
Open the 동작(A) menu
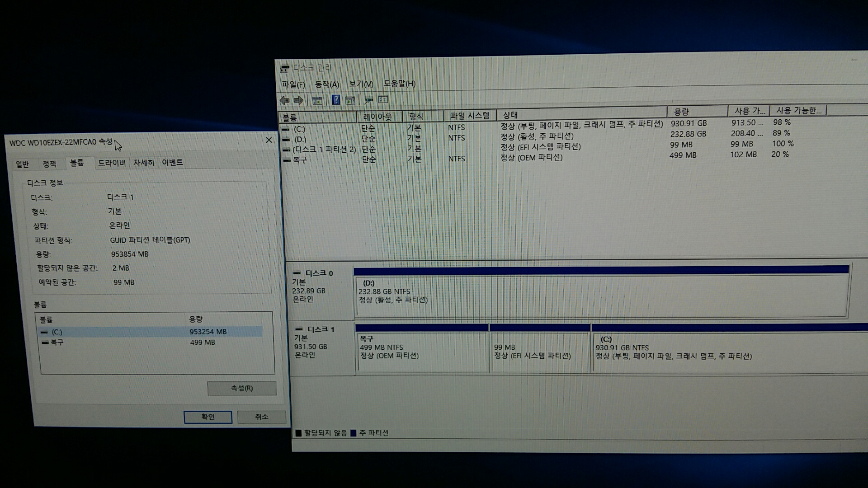pos(327,84)
